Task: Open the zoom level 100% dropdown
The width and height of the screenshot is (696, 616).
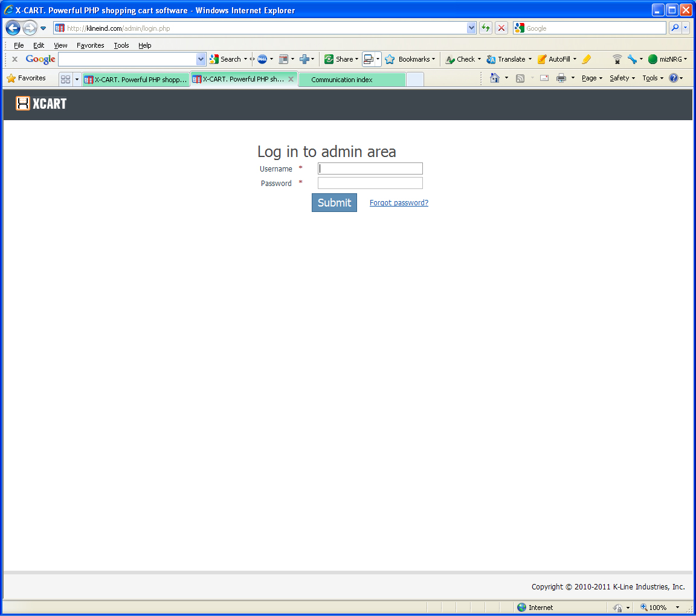Action: tap(677, 608)
